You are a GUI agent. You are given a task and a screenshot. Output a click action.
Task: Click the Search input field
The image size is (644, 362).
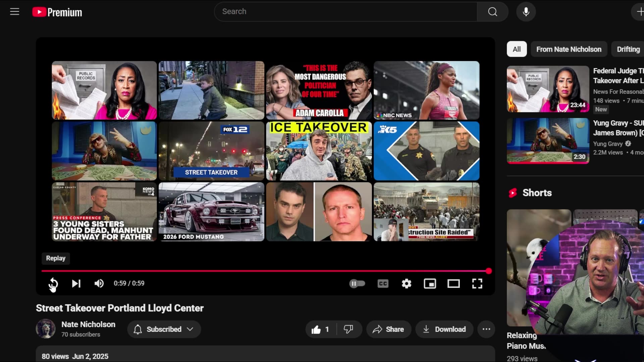[345, 12]
